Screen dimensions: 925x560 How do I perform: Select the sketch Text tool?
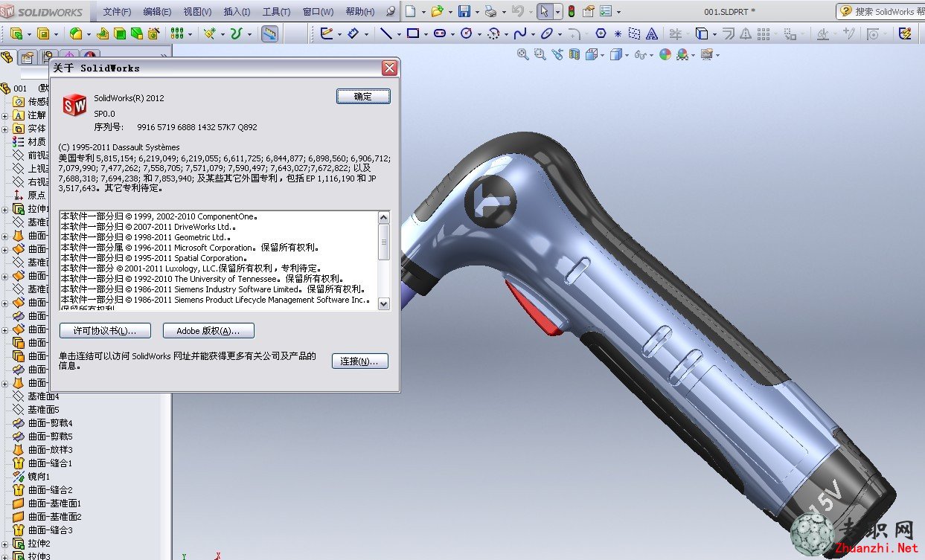652,33
